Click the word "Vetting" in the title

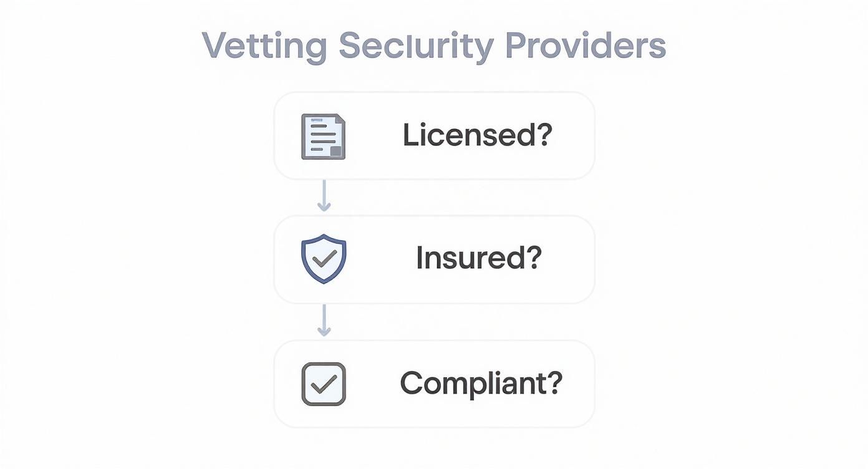[x=264, y=46]
